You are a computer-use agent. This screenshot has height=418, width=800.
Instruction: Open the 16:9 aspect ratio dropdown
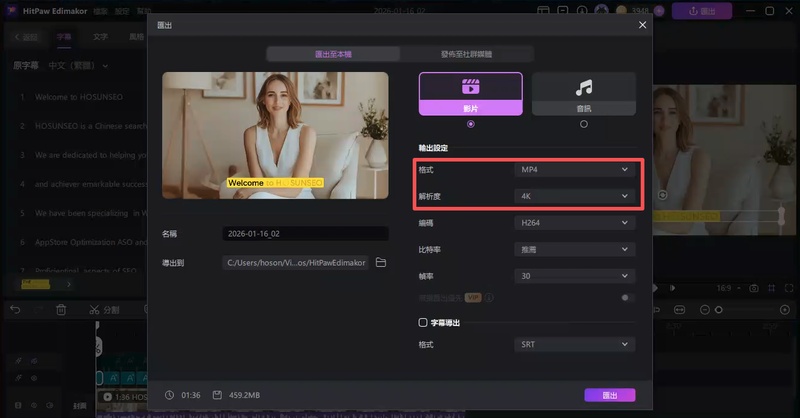point(729,288)
